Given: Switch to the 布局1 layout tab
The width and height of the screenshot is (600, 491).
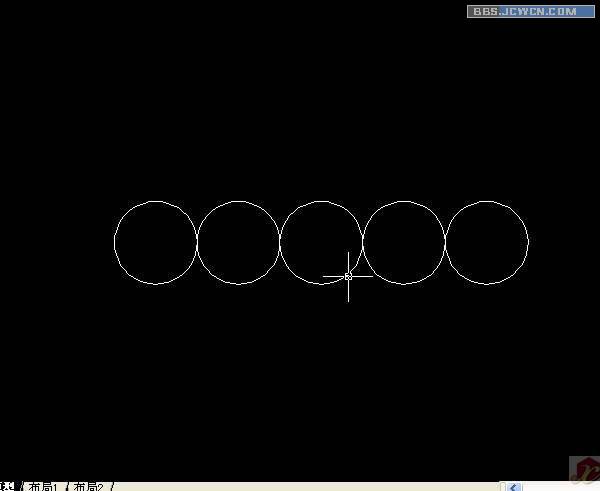Looking at the screenshot, I should 42,486.
